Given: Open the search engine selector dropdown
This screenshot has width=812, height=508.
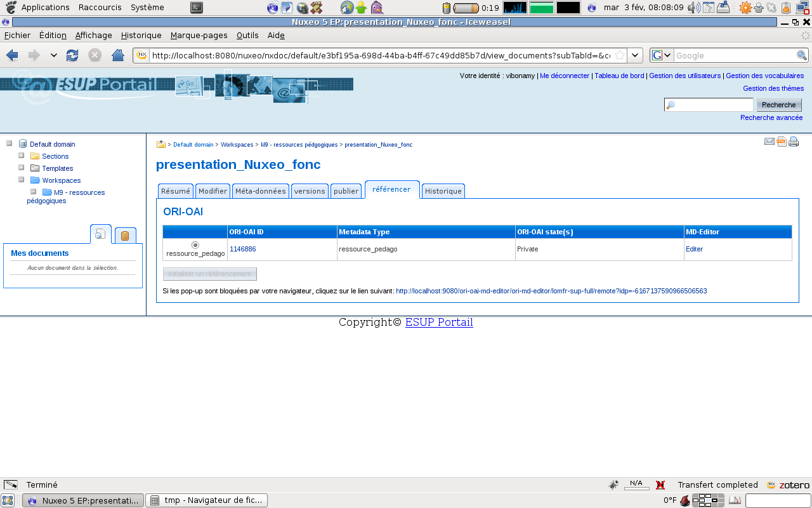Looking at the screenshot, I should (662, 55).
